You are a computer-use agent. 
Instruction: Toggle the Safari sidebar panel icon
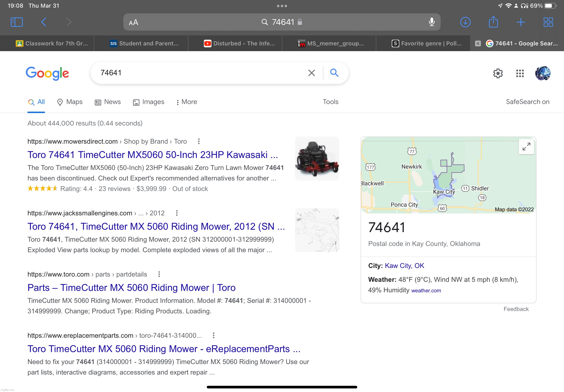pos(17,22)
